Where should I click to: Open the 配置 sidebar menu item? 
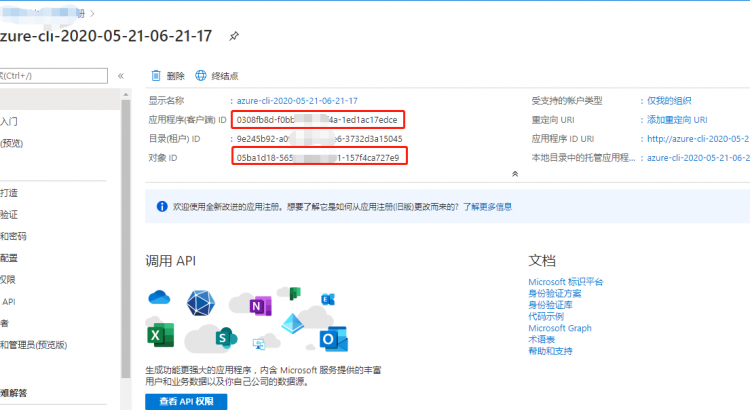[x=9, y=257]
